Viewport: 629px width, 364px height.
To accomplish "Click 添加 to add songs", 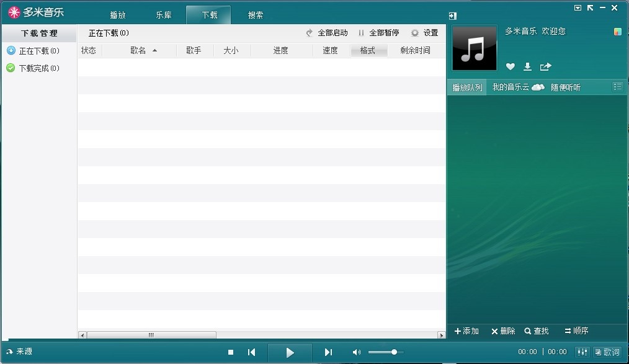I will (466, 331).
